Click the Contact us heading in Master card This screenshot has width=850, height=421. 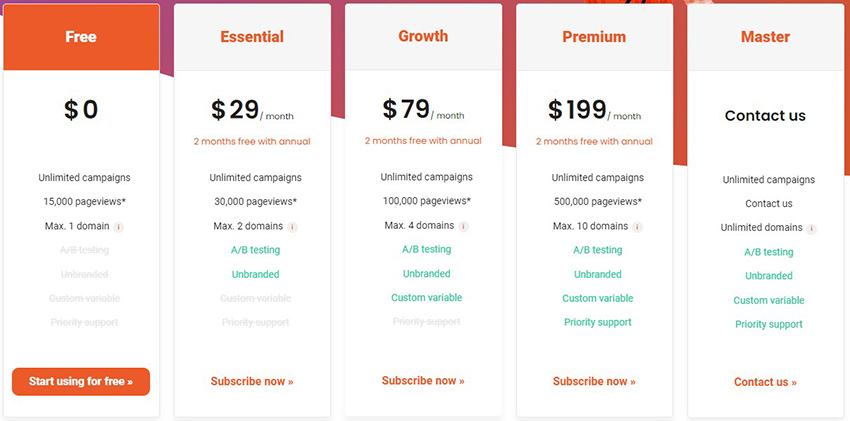pyautogui.click(x=765, y=115)
